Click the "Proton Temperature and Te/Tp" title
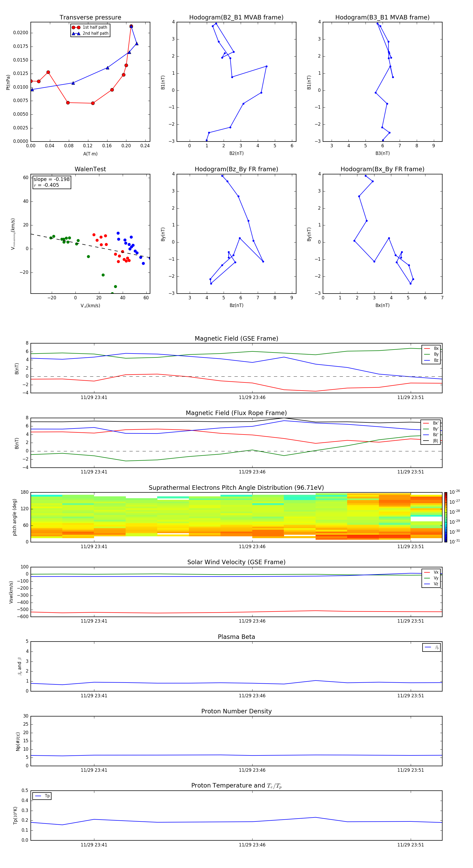 click(x=236, y=786)
